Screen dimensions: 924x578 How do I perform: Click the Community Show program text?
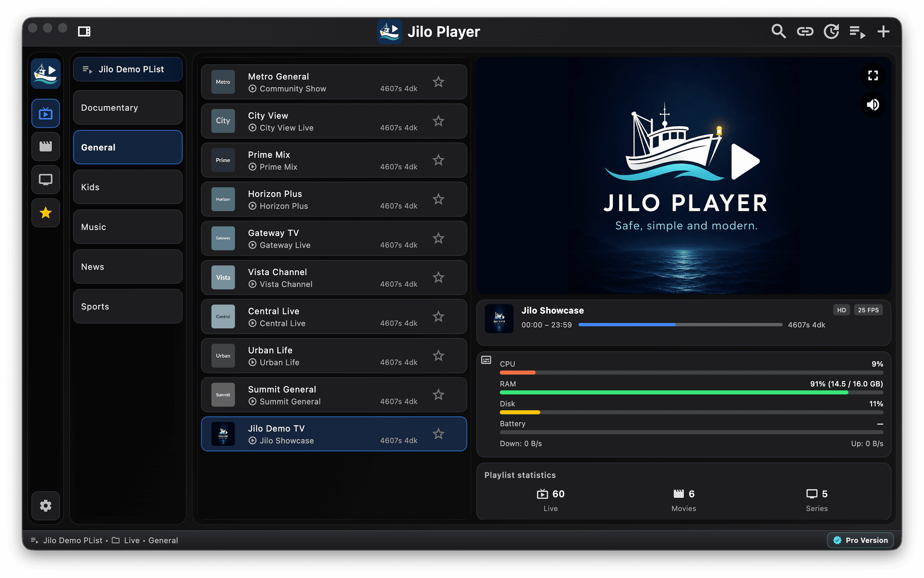[293, 89]
